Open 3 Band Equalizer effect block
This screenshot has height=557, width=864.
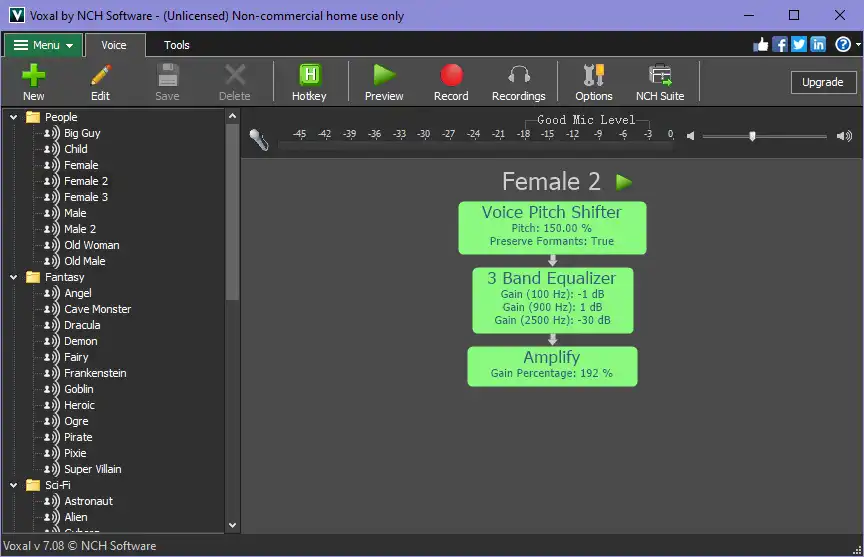(x=553, y=300)
